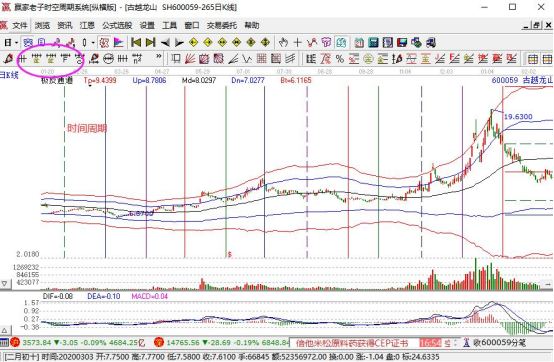The width and height of the screenshot is (554, 362).
Task: Click the magenta flag chart icon
Action: click(x=119, y=43)
